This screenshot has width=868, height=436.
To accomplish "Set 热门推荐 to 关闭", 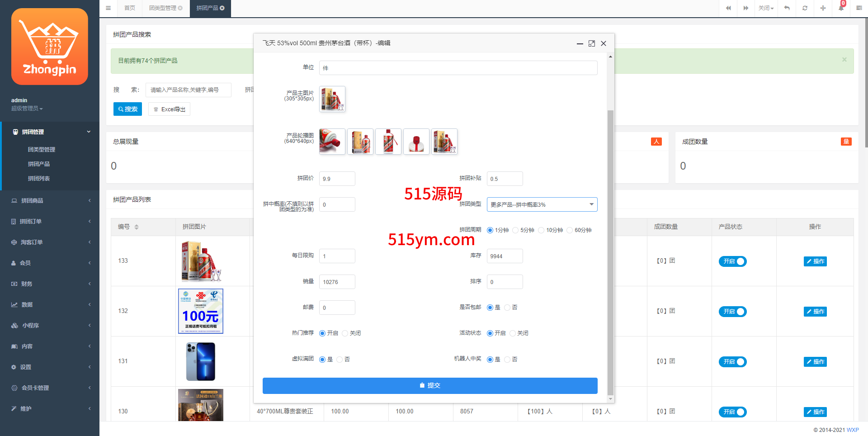I will point(345,333).
